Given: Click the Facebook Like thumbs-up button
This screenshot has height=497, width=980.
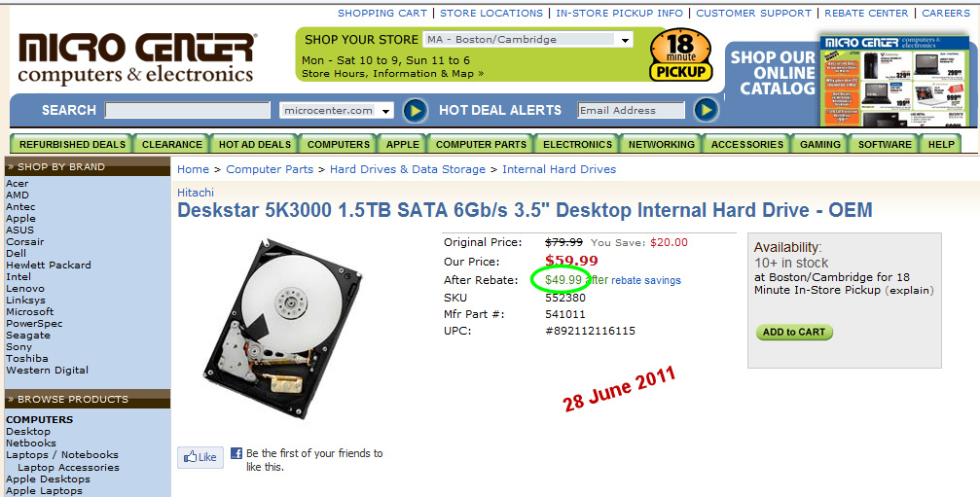Looking at the screenshot, I should coord(200,458).
